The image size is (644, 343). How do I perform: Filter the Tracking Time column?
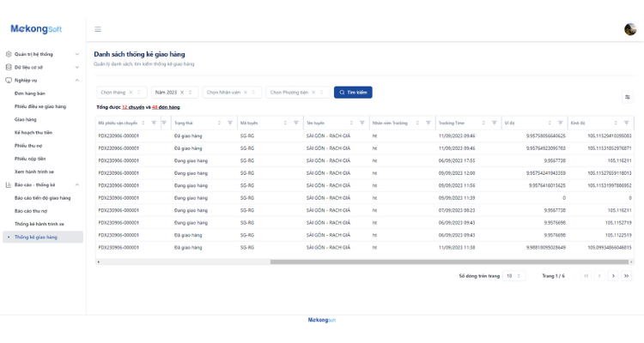click(x=494, y=123)
